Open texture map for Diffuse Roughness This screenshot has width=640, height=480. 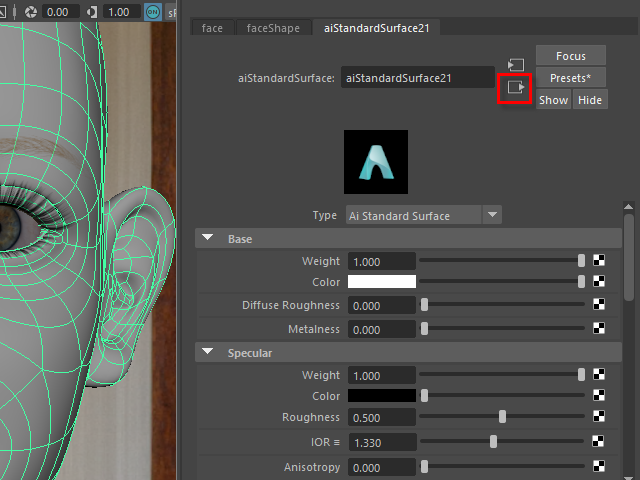coord(598,305)
